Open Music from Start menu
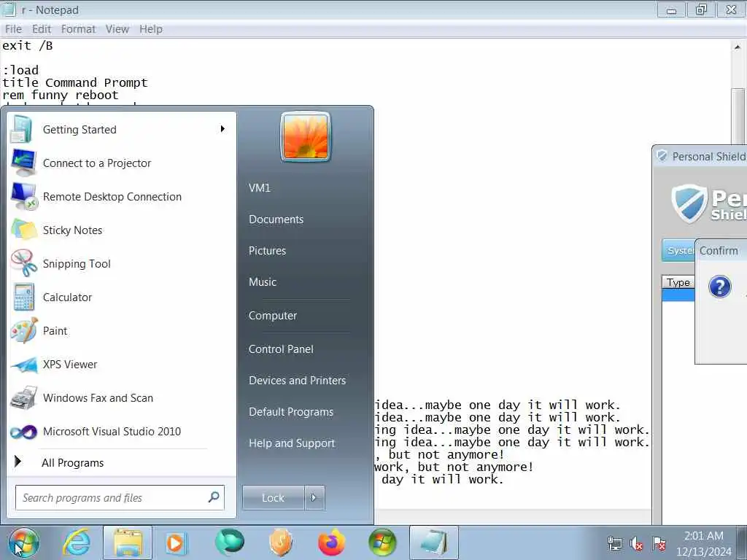 (263, 282)
